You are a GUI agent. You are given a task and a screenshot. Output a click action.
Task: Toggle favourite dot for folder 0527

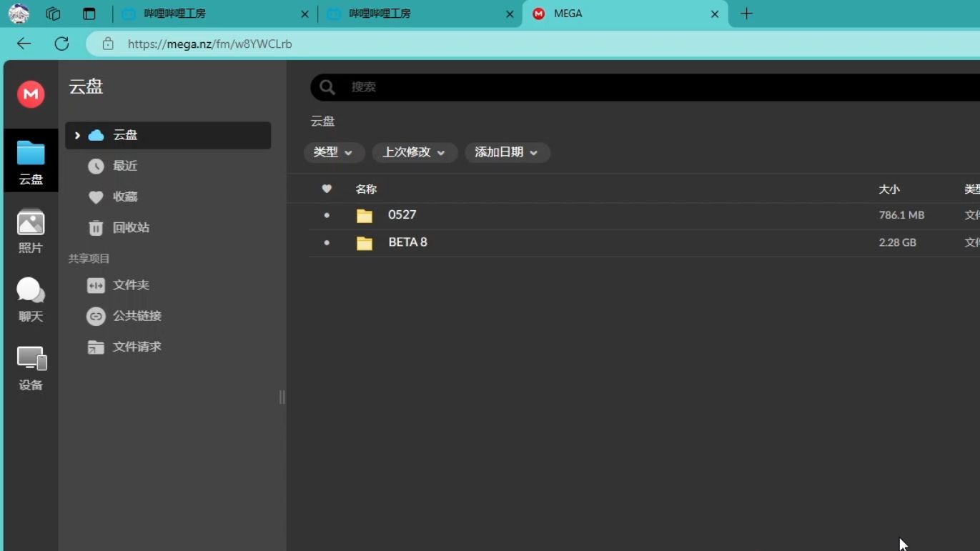327,215
